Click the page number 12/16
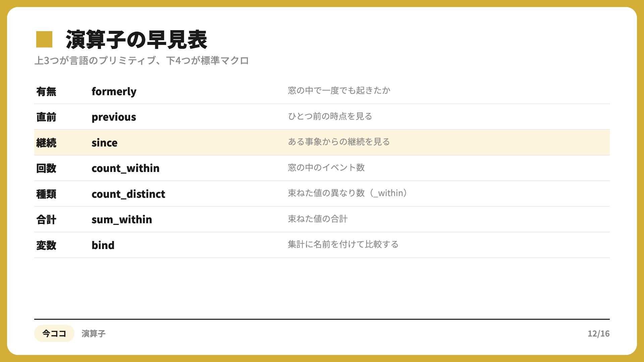644x362 pixels. [598, 334]
